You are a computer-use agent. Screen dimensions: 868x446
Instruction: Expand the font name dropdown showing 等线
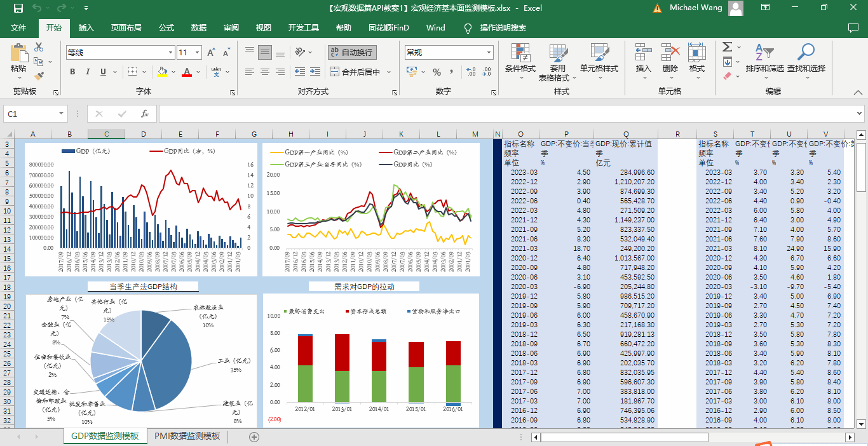coord(170,53)
